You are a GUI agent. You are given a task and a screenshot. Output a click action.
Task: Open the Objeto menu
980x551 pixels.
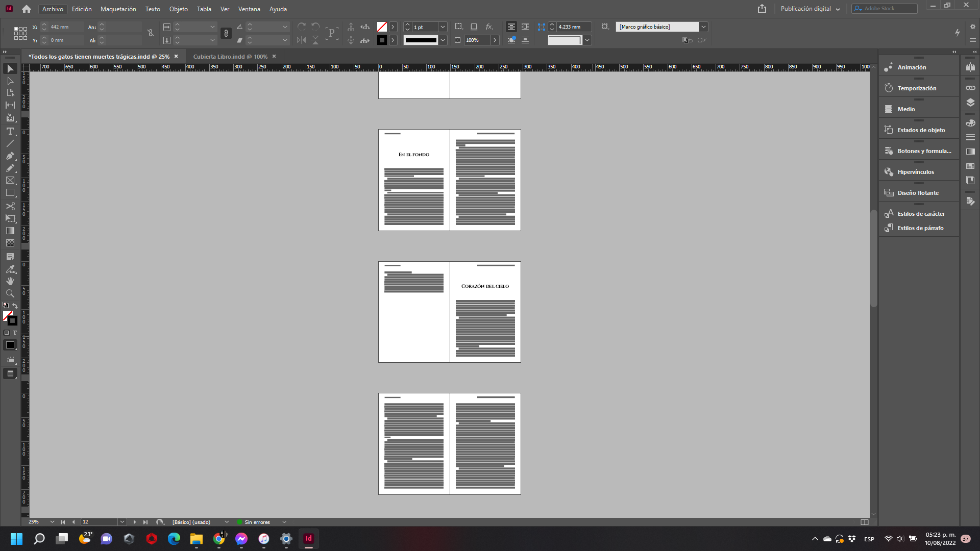pyautogui.click(x=178, y=9)
